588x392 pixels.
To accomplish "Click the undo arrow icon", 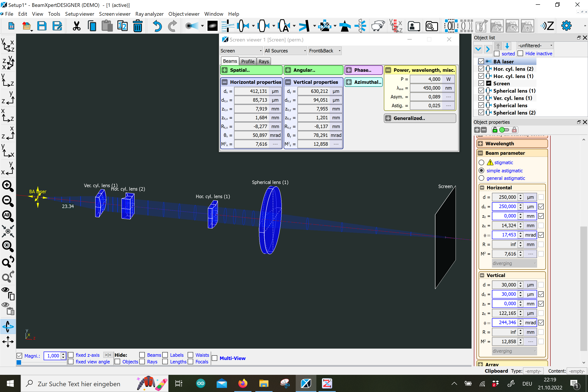I will coord(157,26).
